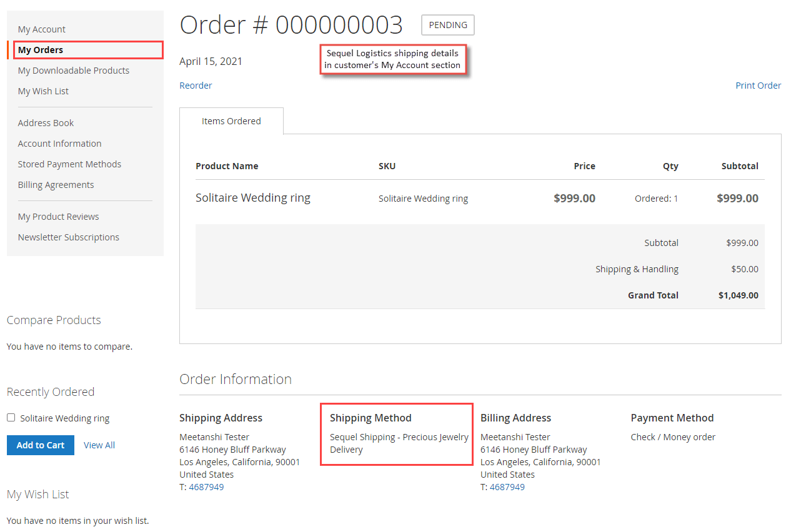This screenshot has height=532, width=786.
Task: Open My Wish List section
Action: pos(42,91)
